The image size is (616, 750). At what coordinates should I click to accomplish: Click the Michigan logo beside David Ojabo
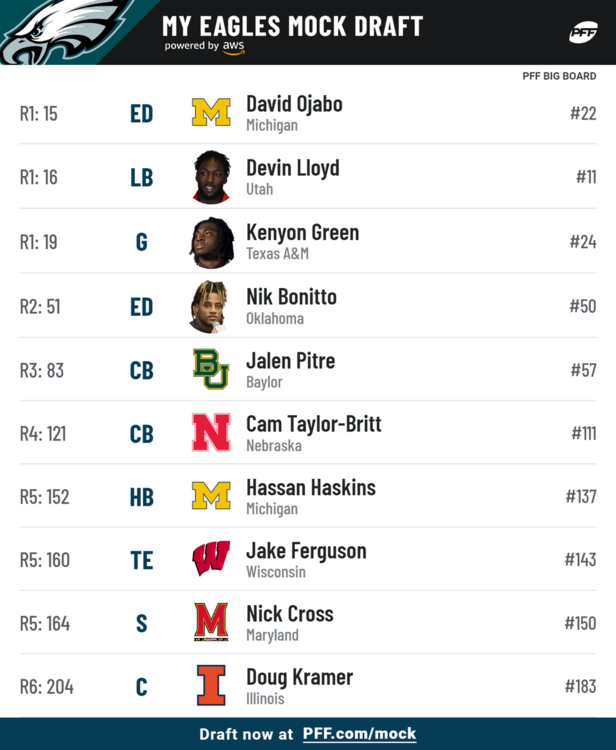211,112
